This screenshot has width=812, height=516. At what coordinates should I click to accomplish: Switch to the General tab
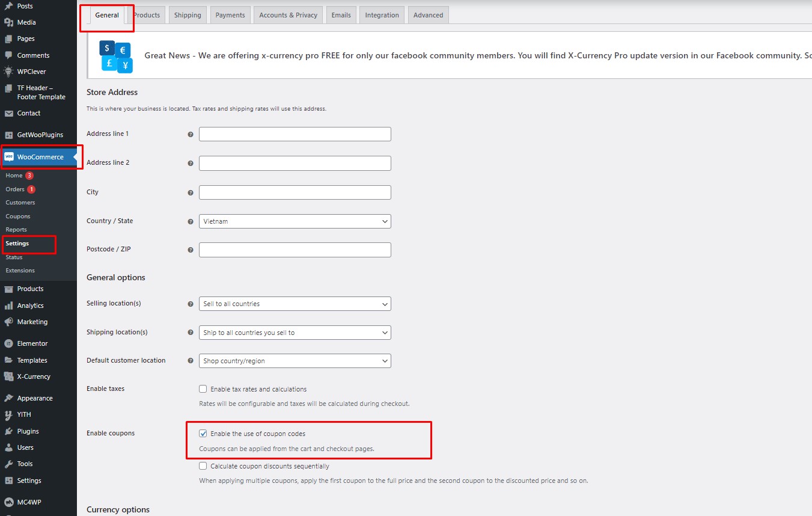click(x=107, y=15)
